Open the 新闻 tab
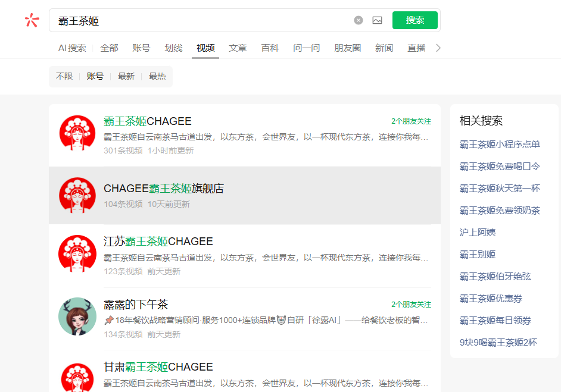Image resolution: width=561 pixels, height=392 pixels. pos(384,48)
